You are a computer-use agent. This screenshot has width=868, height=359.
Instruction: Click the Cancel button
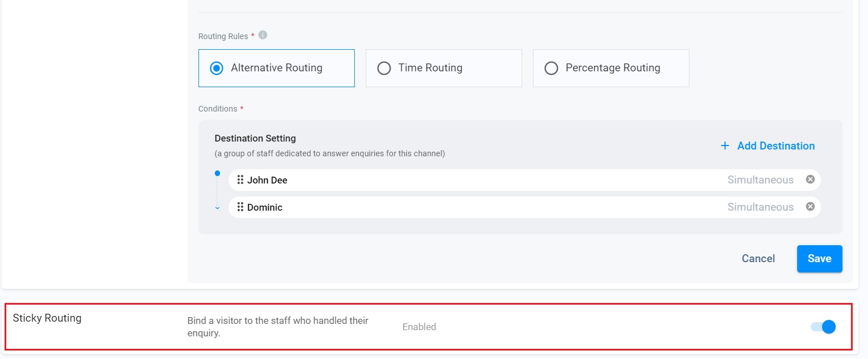tap(758, 259)
